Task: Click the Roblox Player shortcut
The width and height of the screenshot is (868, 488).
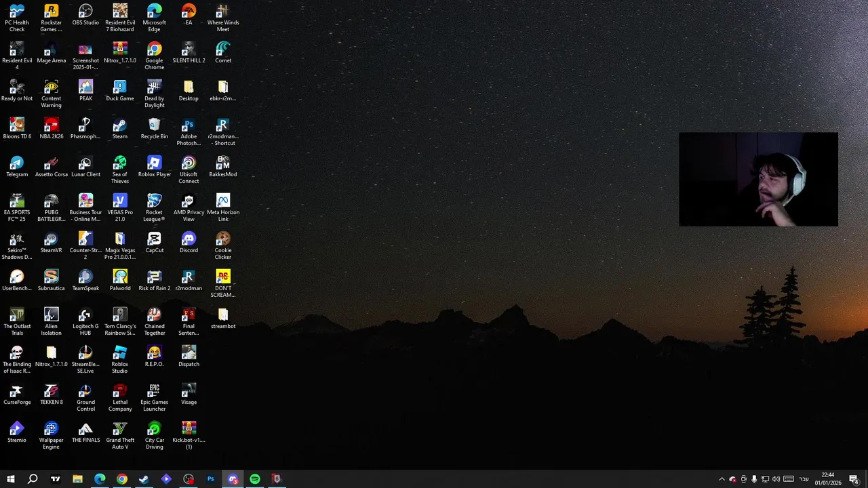Action: [x=154, y=167]
